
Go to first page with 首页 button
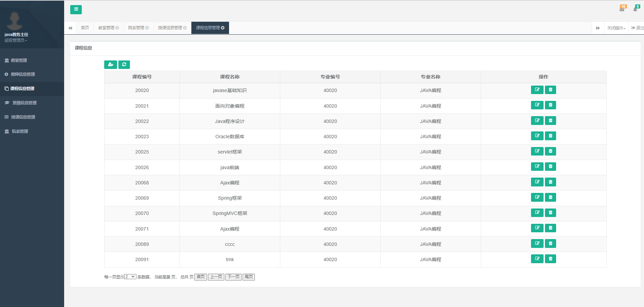pos(201,277)
